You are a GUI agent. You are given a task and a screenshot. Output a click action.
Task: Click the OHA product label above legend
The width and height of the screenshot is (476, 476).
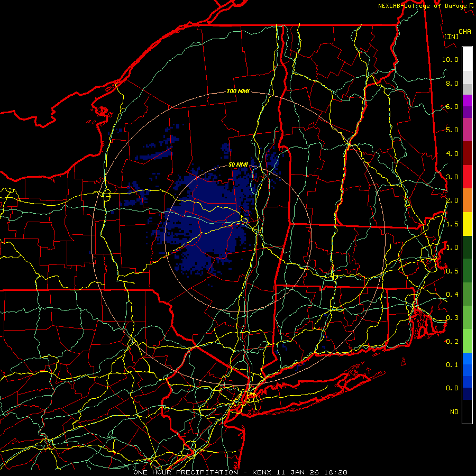click(x=465, y=31)
